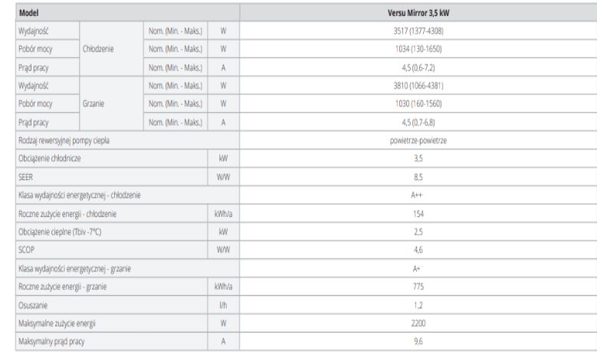Image resolution: width=597 pixels, height=364 pixels.
Task: Click the Obciążenie chłodnicze row label
Action: [51, 158]
